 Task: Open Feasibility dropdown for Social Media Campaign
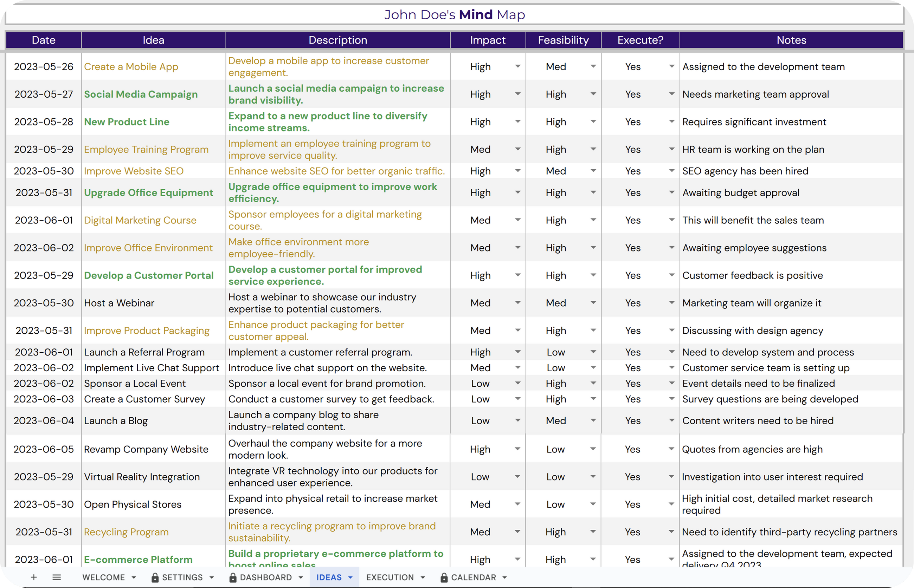pyautogui.click(x=593, y=94)
